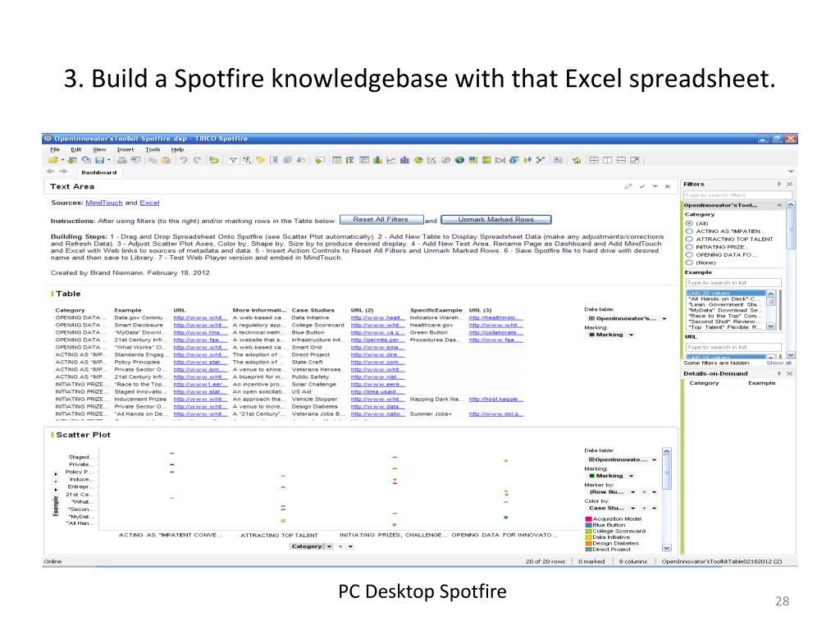Click the Box Plot visualization icon
This screenshot has height=630, width=840.
click(x=527, y=160)
